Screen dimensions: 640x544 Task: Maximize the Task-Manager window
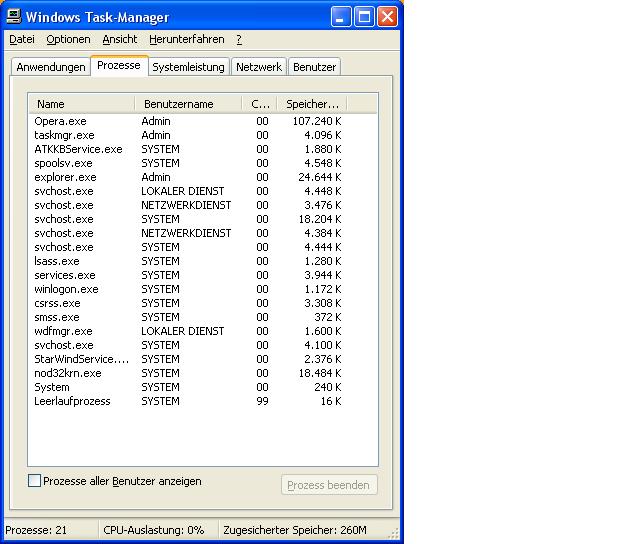point(364,17)
